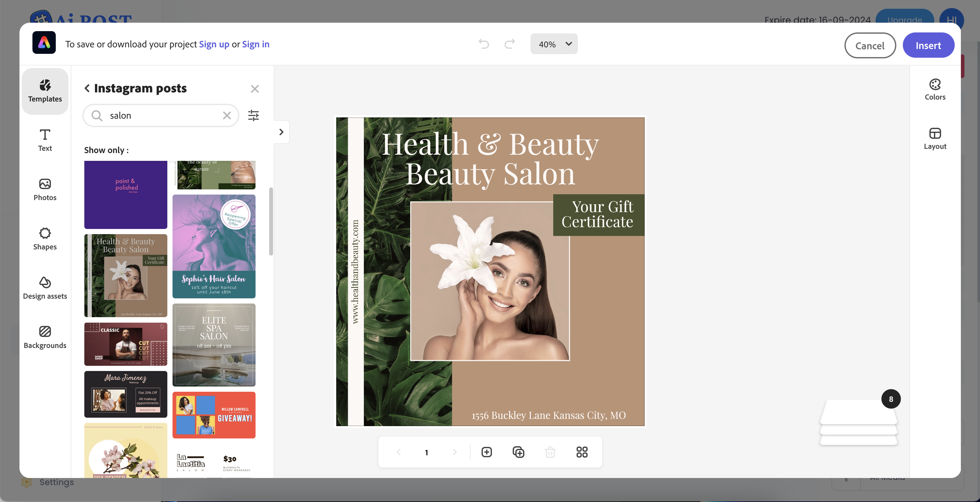980x502 pixels.
Task: Select Sophie's Hair Salon template
Action: tap(214, 246)
